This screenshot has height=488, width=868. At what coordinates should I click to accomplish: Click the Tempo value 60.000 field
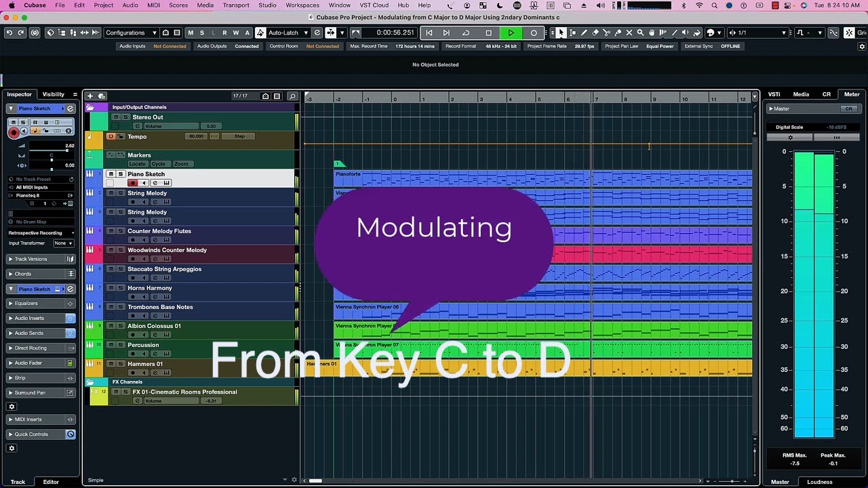click(x=196, y=136)
